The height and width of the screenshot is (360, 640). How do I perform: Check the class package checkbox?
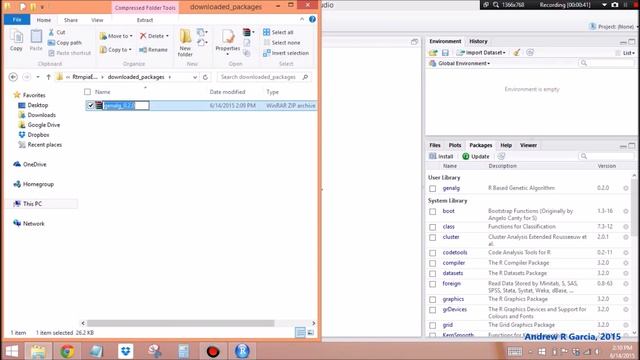(433, 227)
